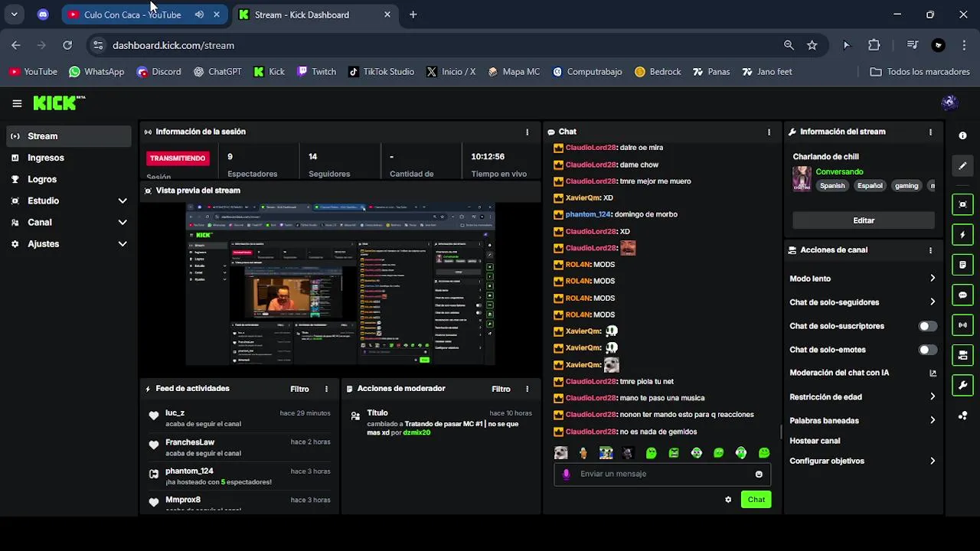Click the three-dots cluster icon in right sidebar
This screenshot has height=551, width=980.
(962, 416)
